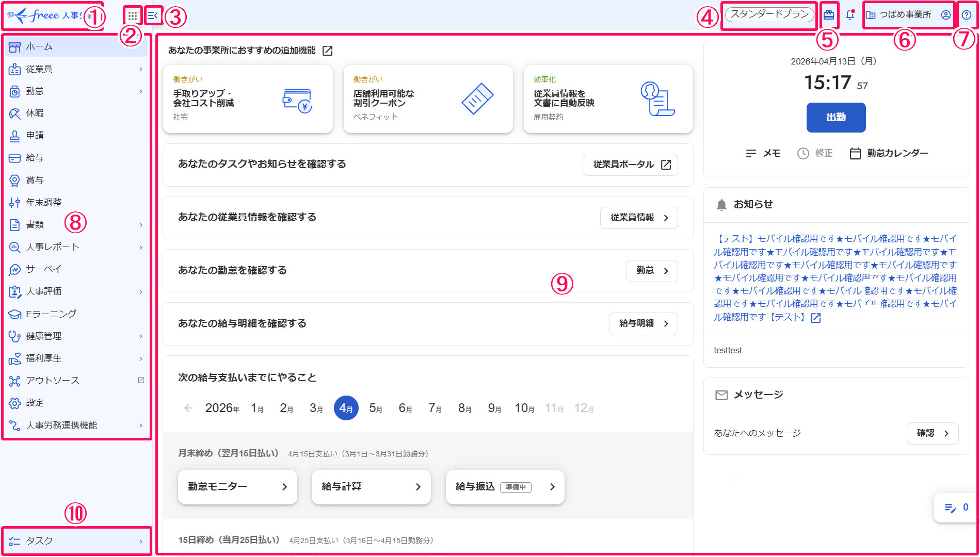Collapse the sidebar with the menu-fold icon

[153, 15]
